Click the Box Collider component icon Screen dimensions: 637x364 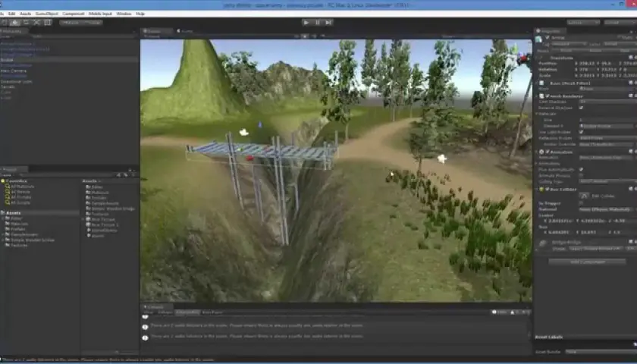click(x=541, y=190)
